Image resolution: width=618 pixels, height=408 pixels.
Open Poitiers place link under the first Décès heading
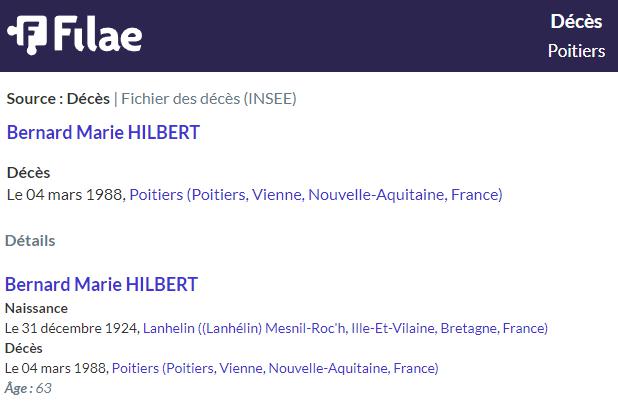[x=316, y=194]
